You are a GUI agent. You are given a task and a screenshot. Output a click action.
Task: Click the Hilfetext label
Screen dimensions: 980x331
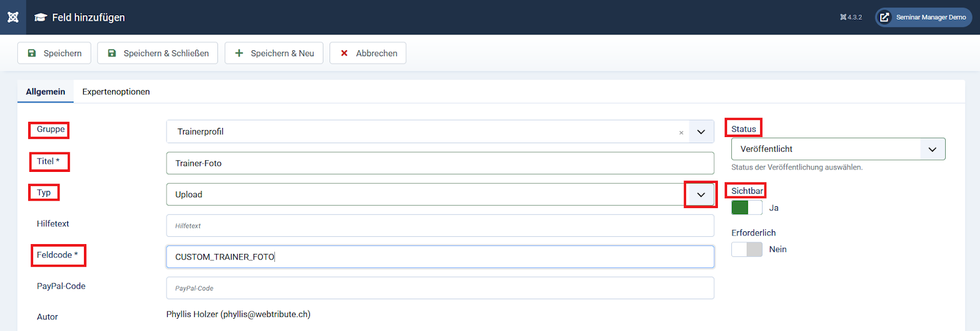(53, 224)
